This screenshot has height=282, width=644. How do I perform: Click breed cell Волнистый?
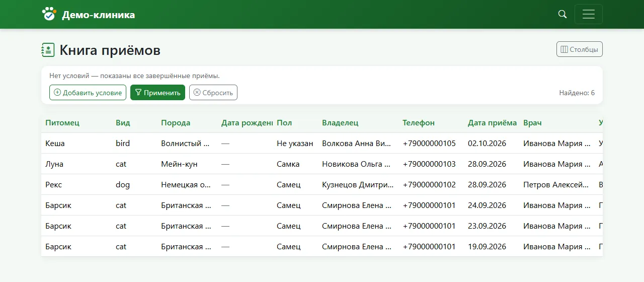pyautogui.click(x=185, y=144)
